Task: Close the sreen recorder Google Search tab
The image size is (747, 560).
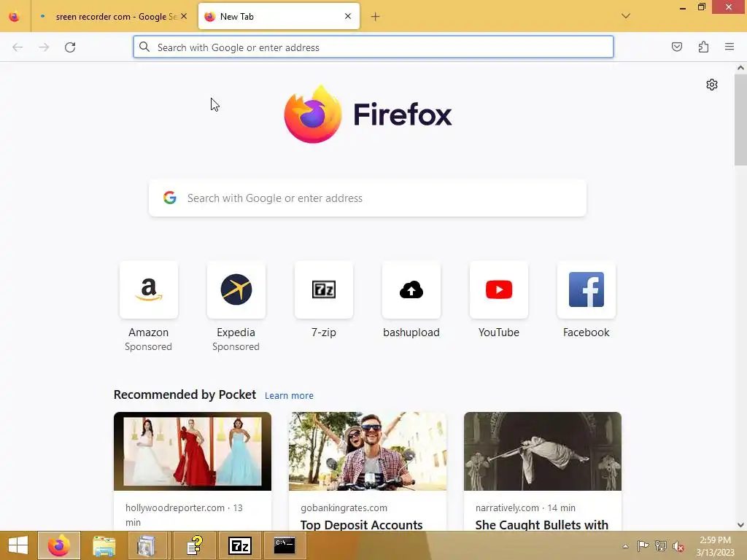Action: point(184,16)
